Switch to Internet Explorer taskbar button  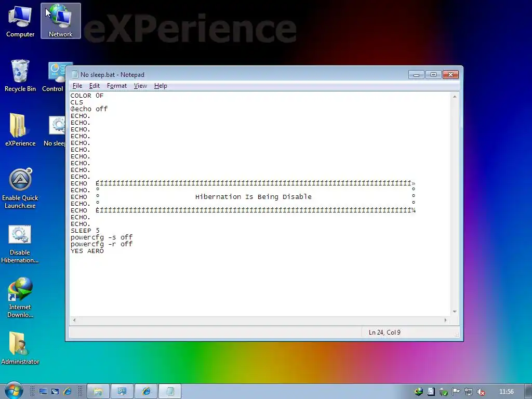(146, 392)
